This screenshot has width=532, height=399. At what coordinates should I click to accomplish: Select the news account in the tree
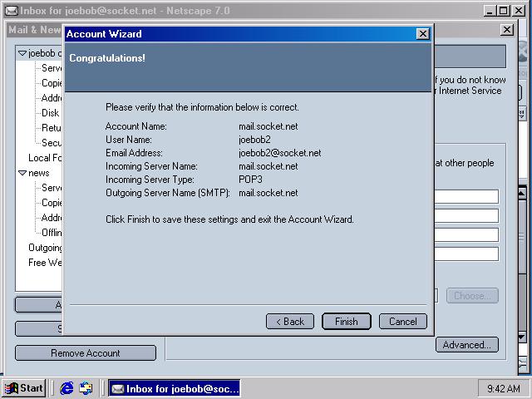39,173
